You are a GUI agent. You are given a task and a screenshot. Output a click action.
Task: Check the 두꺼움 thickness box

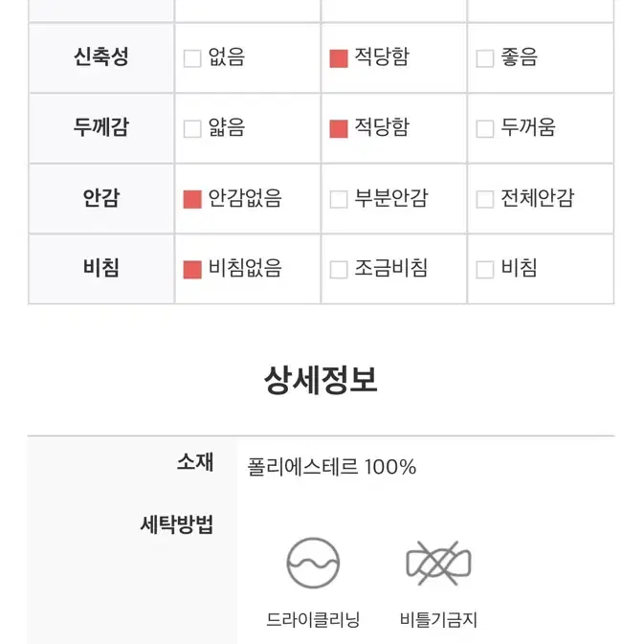(x=484, y=128)
